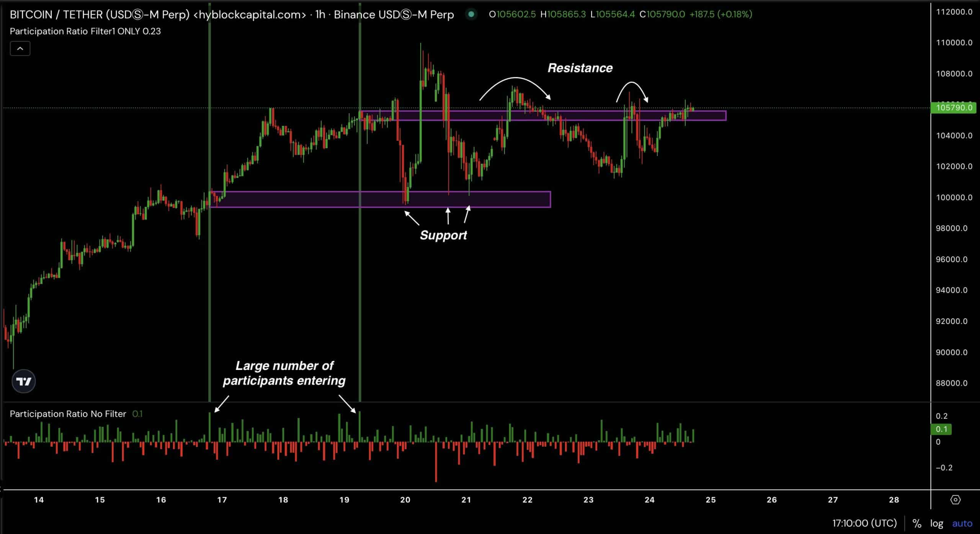The width and height of the screenshot is (980, 534).
Task: Click the green 0.1 indicator value label
Action: pos(941,429)
